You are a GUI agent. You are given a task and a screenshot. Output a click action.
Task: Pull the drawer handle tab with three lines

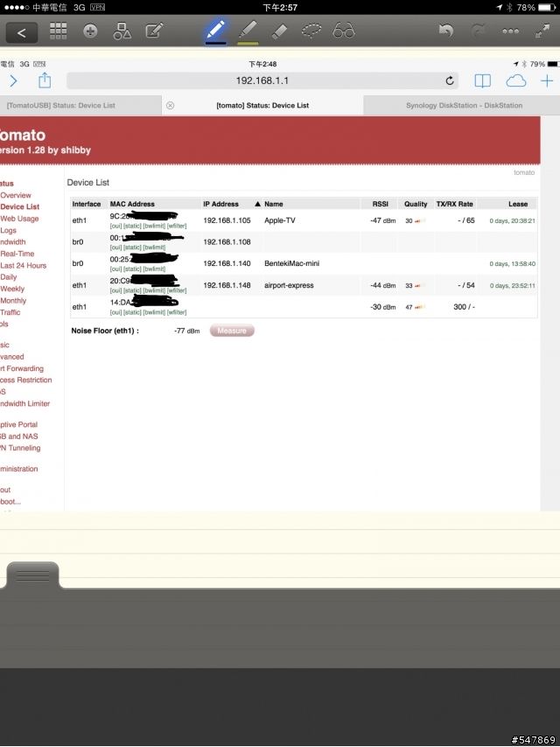(32, 576)
